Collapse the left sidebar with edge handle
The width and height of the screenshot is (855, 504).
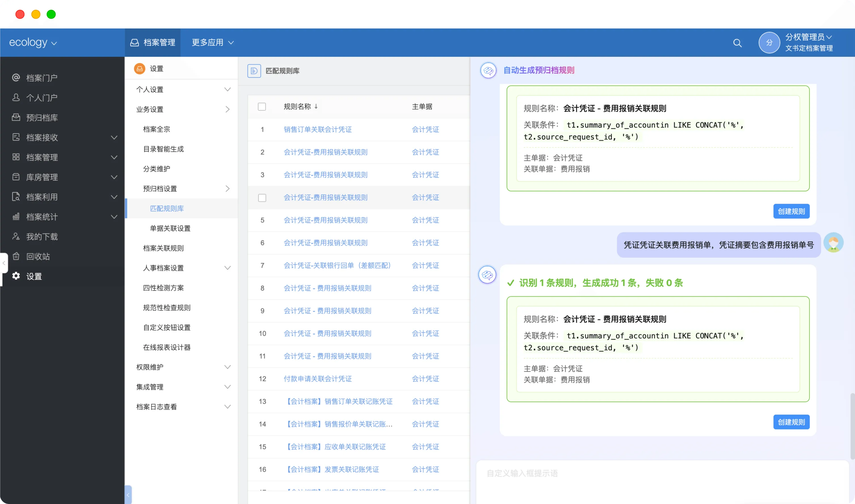tap(4, 263)
